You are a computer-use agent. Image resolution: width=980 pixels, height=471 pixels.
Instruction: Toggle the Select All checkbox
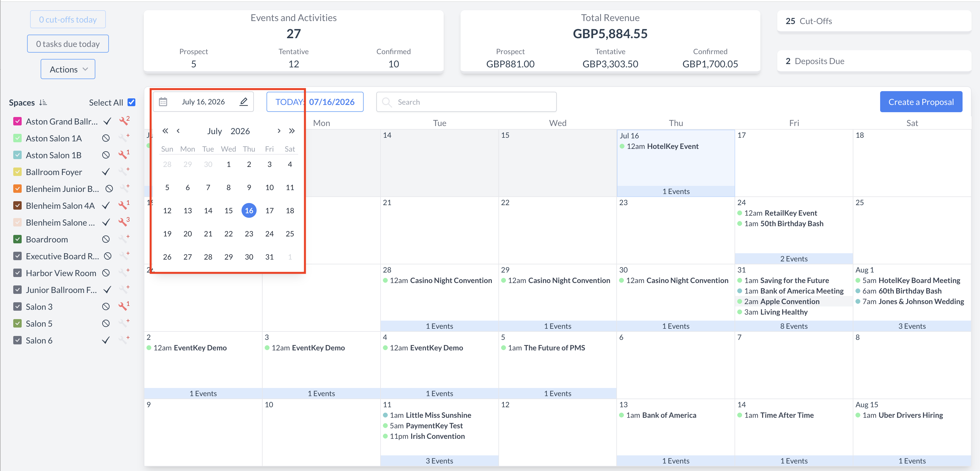(x=131, y=102)
